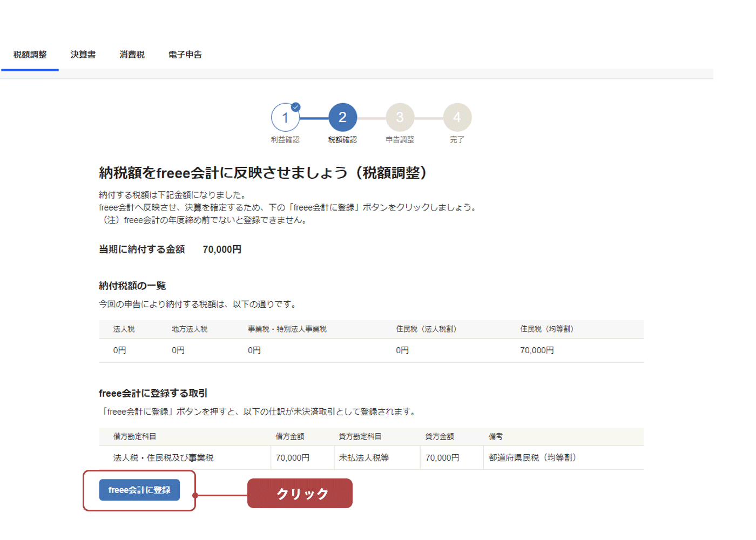
Task: Switch to the 決算書 tab
Action: tap(83, 55)
